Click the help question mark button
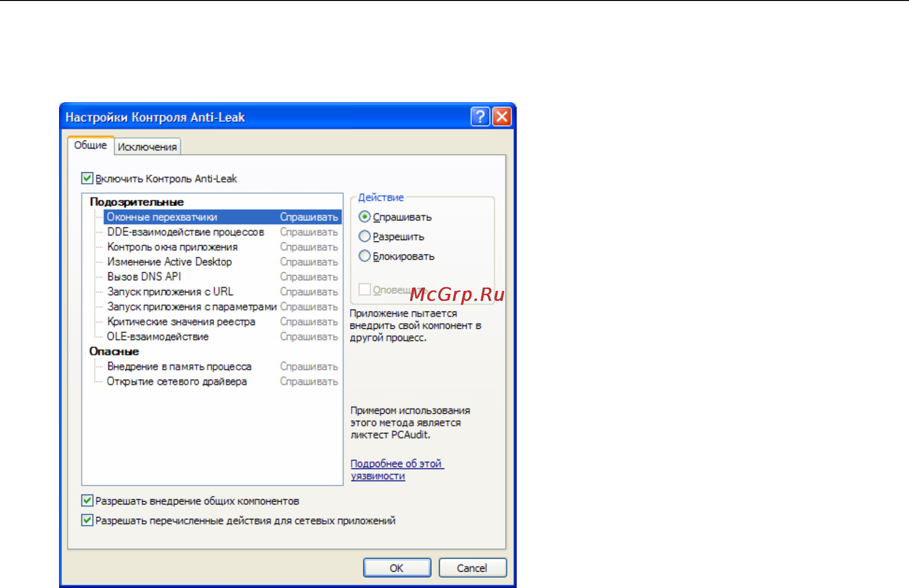This screenshot has width=909, height=588. pos(480,117)
